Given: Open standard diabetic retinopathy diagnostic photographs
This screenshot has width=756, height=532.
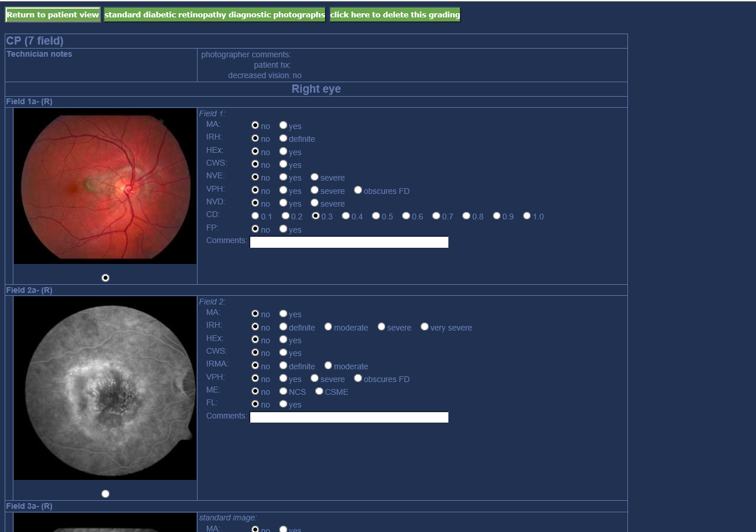Looking at the screenshot, I should click(214, 15).
